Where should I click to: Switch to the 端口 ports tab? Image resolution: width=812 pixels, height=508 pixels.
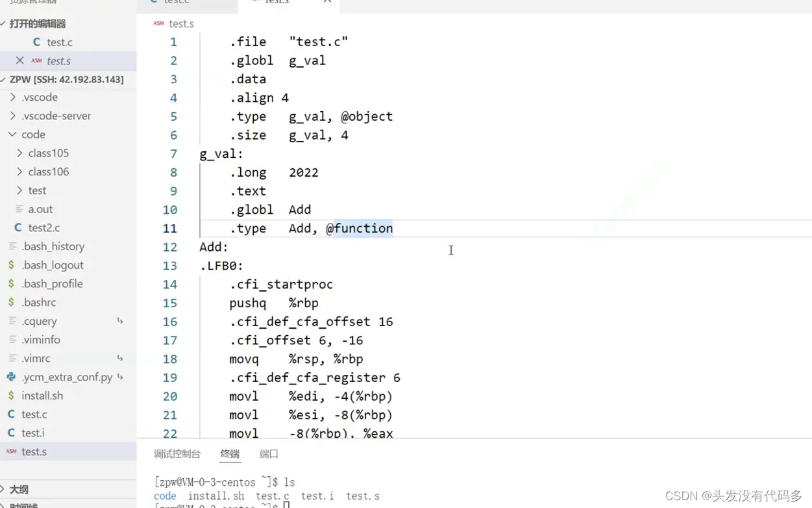(x=269, y=454)
